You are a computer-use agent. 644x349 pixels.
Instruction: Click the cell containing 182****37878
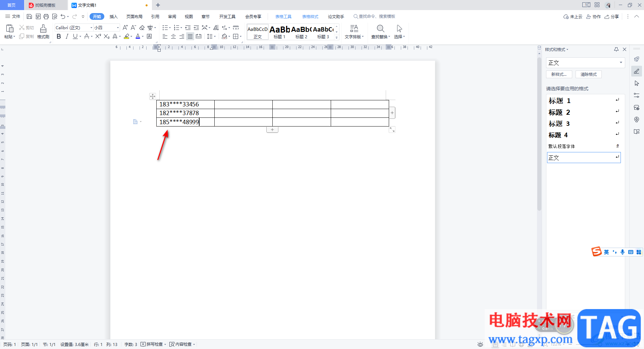pos(185,113)
